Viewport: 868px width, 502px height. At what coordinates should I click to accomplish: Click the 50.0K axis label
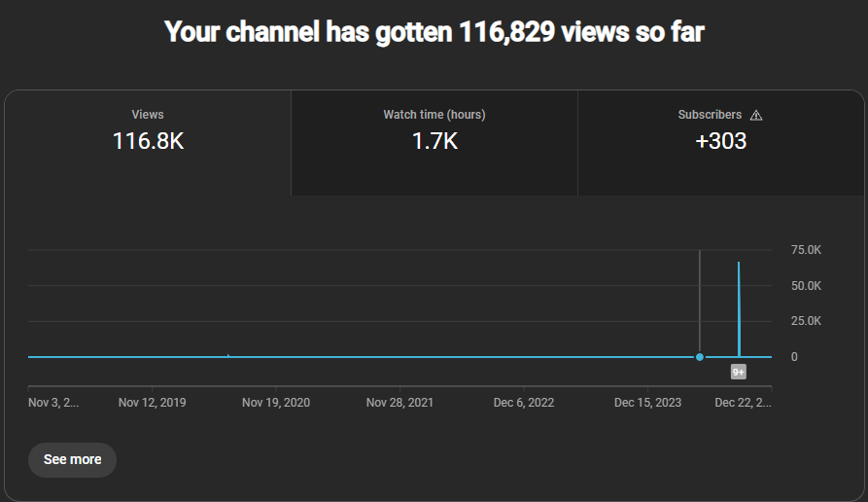tap(806, 286)
